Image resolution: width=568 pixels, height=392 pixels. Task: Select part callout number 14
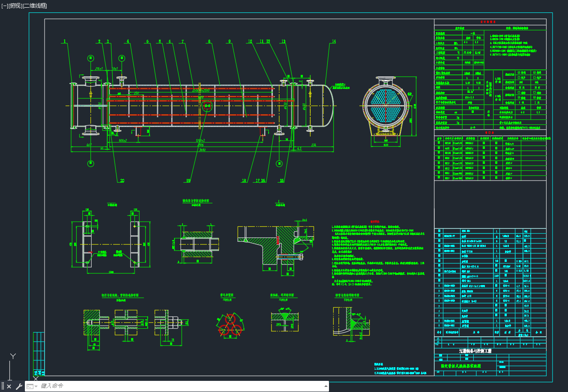[334, 42]
